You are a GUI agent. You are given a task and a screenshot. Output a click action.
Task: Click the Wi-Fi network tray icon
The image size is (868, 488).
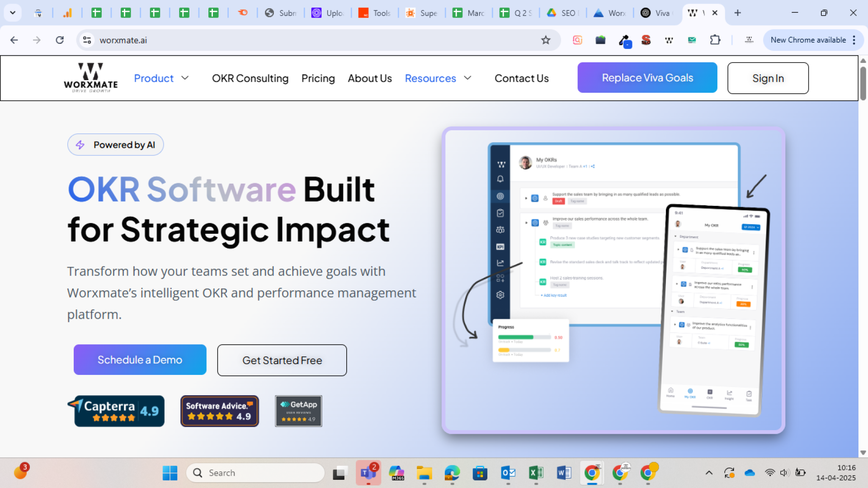[769, 473]
